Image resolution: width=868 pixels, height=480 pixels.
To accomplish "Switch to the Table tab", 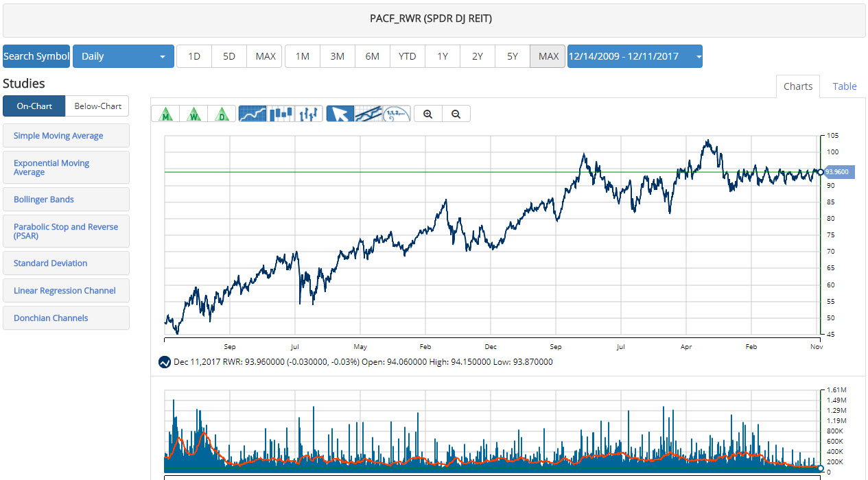I will point(845,86).
